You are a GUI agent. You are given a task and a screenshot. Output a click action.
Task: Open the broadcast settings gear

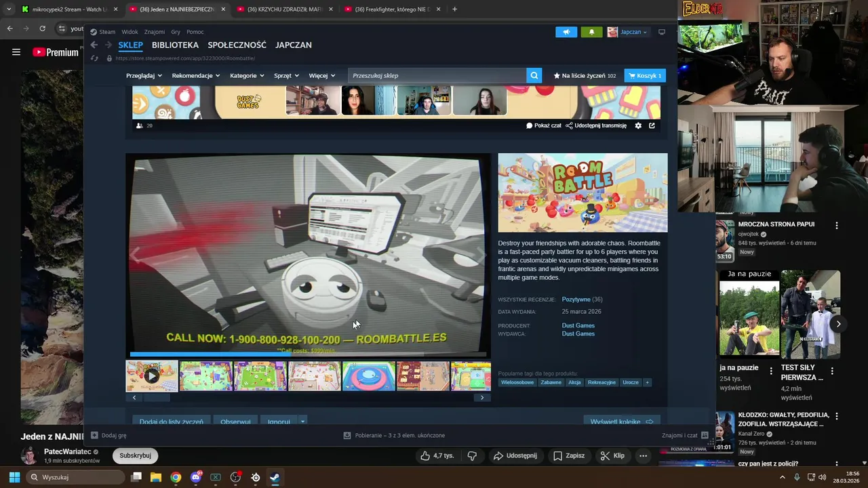point(638,125)
